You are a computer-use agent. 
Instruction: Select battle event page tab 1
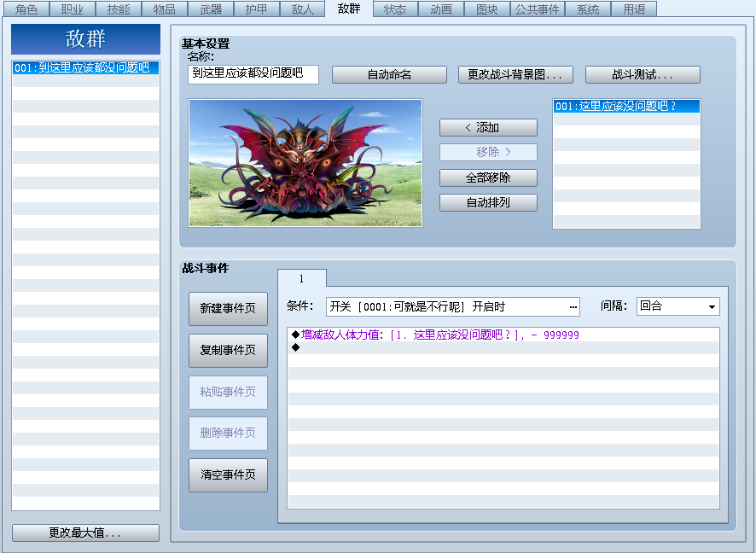tap(302, 279)
